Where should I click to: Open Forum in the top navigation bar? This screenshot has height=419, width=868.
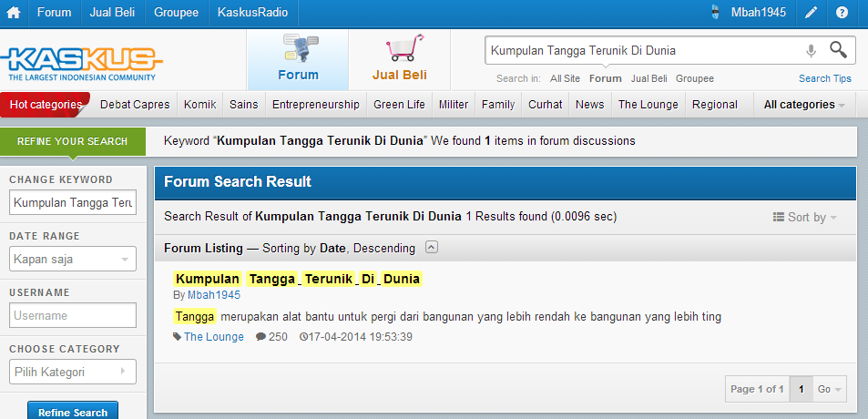55,13
